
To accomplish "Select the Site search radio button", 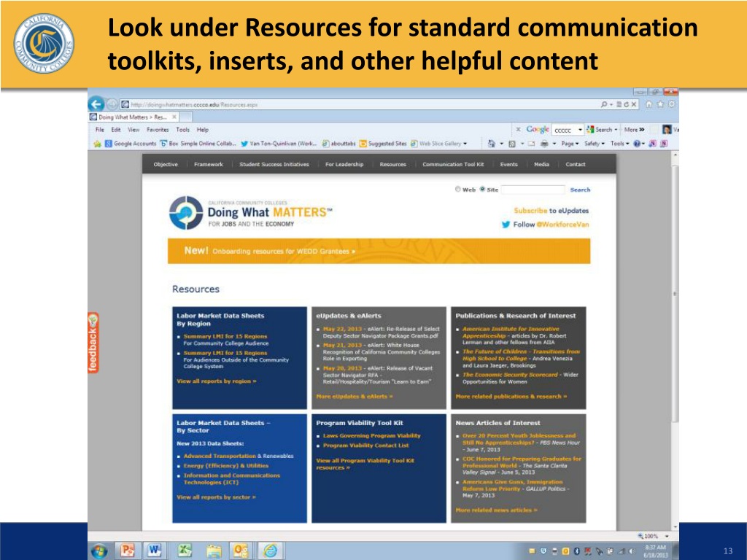I will pyautogui.click(x=482, y=189).
